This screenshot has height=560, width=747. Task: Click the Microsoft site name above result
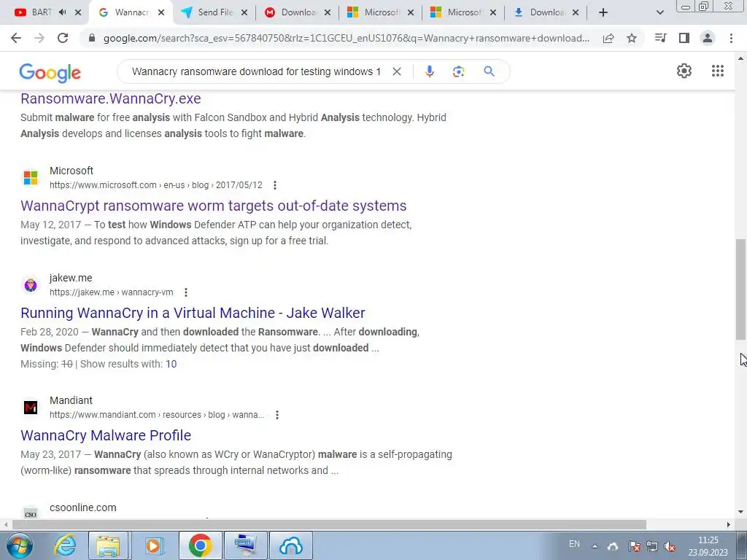click(71, 171)
